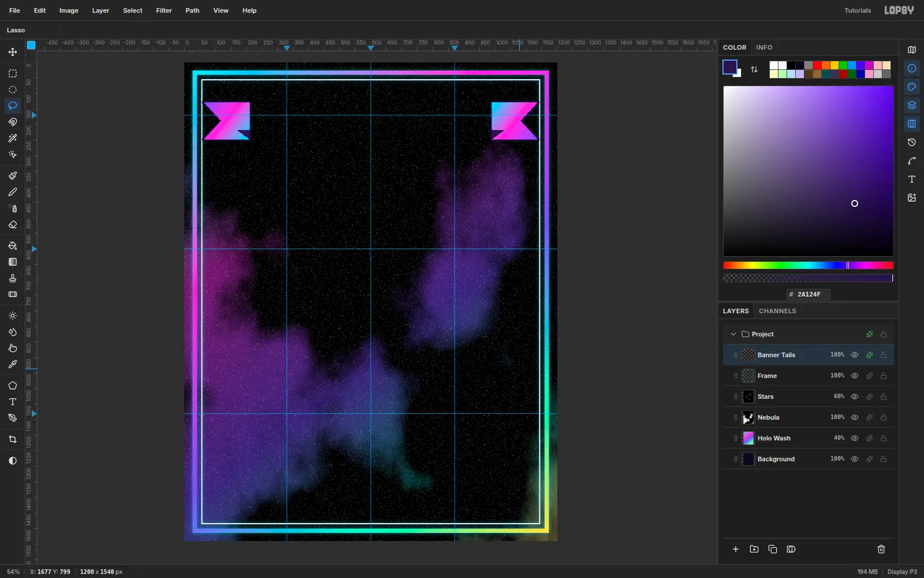Add a layer mask
The width and height of the screenshot is (924, 578).
tap(791, 549)
